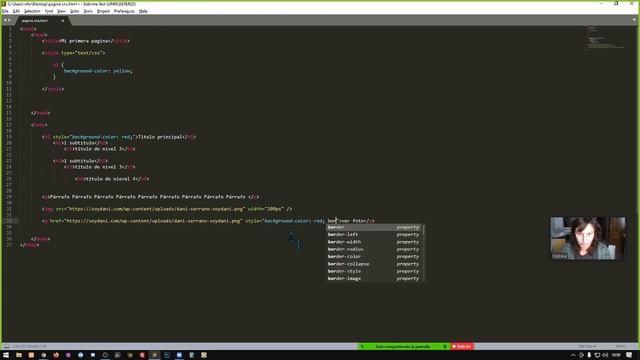Click the autocomplete popup scrollbar
The width and height of the screenshot is (640, 360).
pyautogui.click(x=424, y=231)
